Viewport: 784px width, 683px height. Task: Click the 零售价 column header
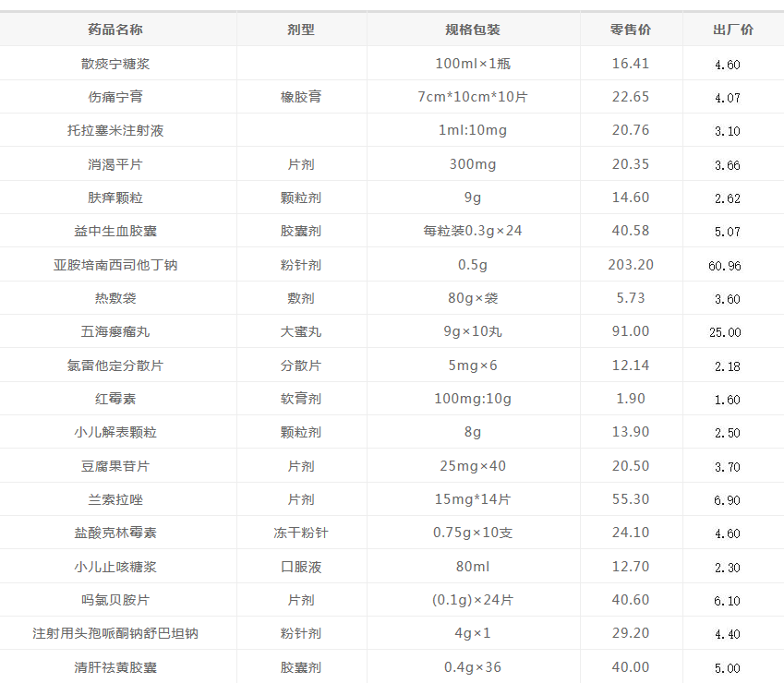click(x=631, y=30)
